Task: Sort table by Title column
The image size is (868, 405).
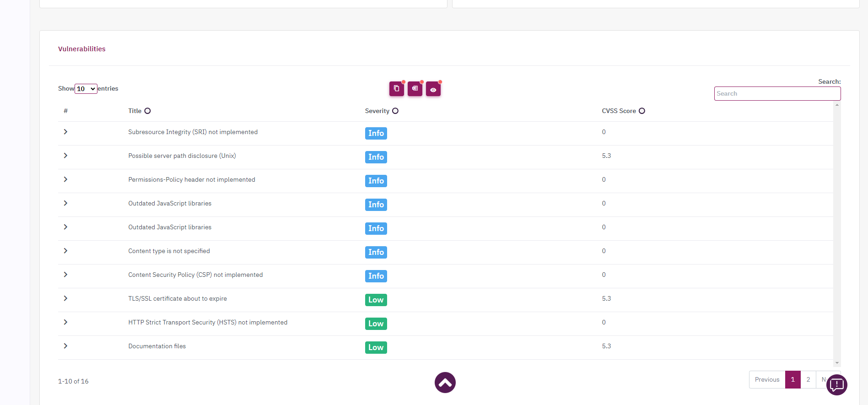Action: (x=147, y=111)
